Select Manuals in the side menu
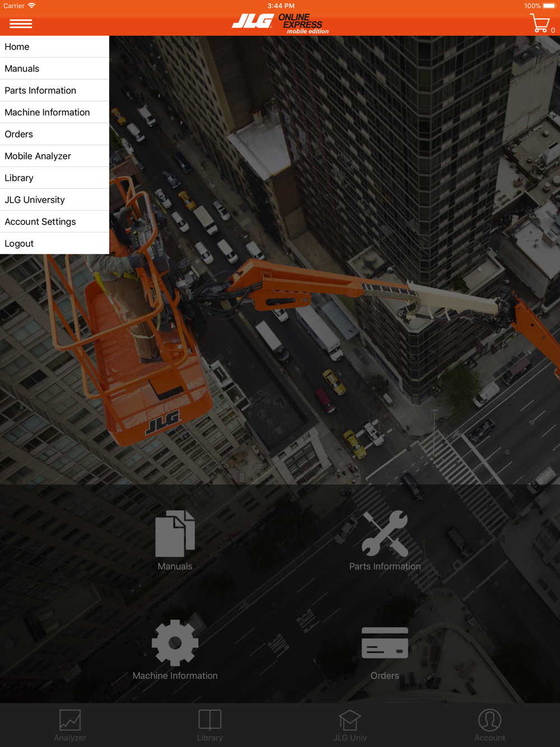This screenshot has width=560, height=747. [x=54, y=68]
